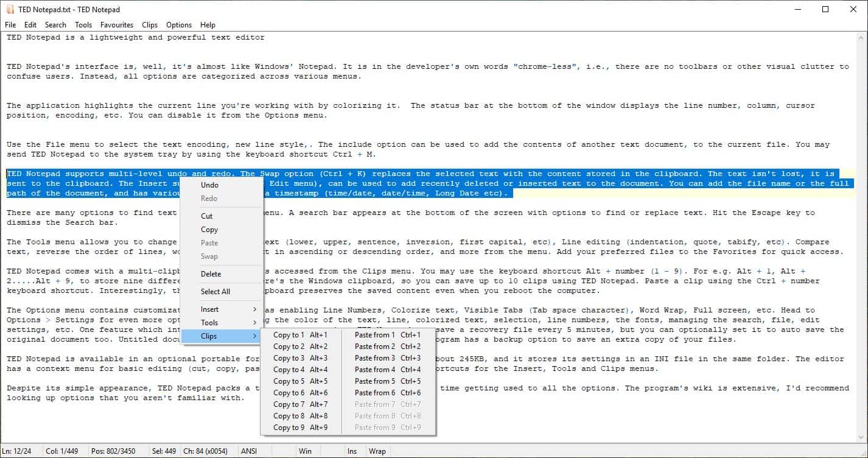The width and height of the screenshot is (868, 458).
Task: Minimize the TED Notepad window
Action: (798, 9)
